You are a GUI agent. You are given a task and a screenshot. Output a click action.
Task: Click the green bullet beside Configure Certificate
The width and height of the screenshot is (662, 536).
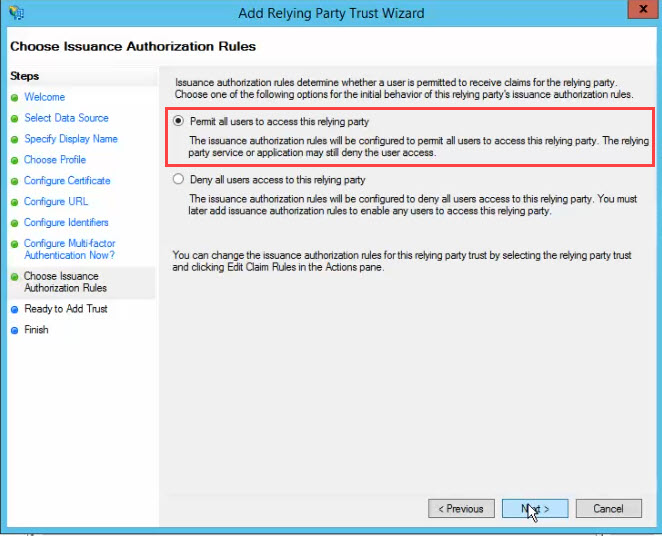coord(15,181)
